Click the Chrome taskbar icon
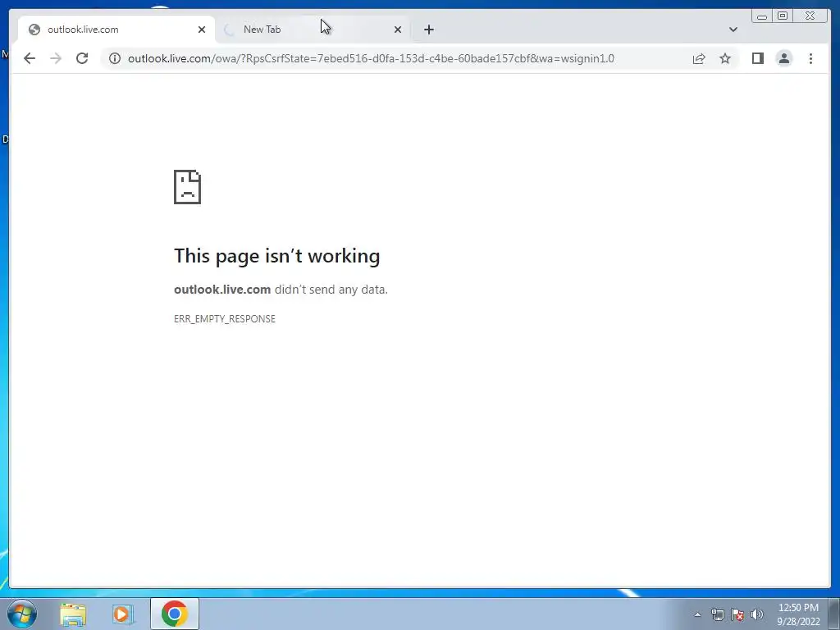 click(x=175, y=614)
